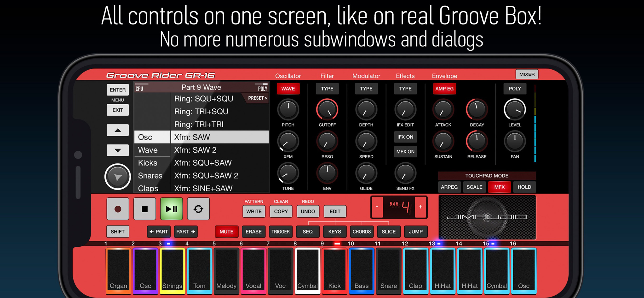Image resolution: width=644 pixels, height=298 pixels.
Task: Select previous part with left PART arrow
Action: coord(159,232)
